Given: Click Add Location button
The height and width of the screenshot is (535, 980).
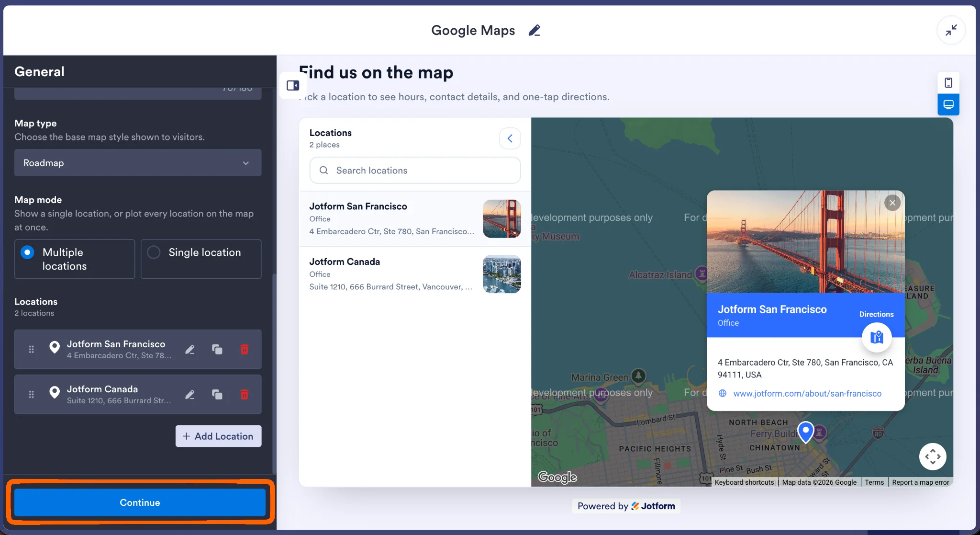Looking at the screenshot, I should click(218, 436).
